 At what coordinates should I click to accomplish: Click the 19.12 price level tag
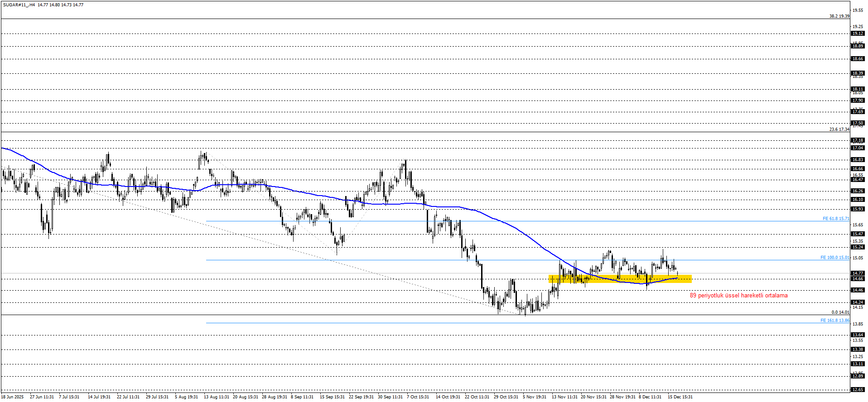tap(858, 33)
